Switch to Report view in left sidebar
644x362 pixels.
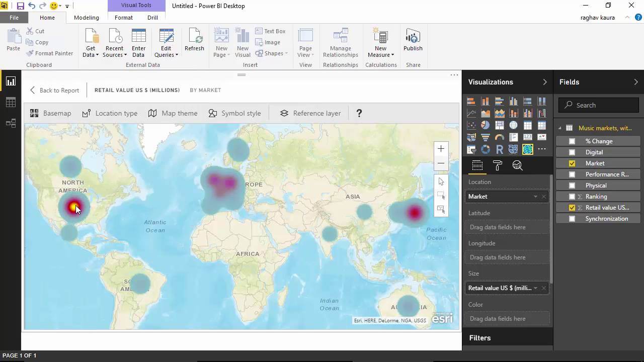[x=11, y=81]
